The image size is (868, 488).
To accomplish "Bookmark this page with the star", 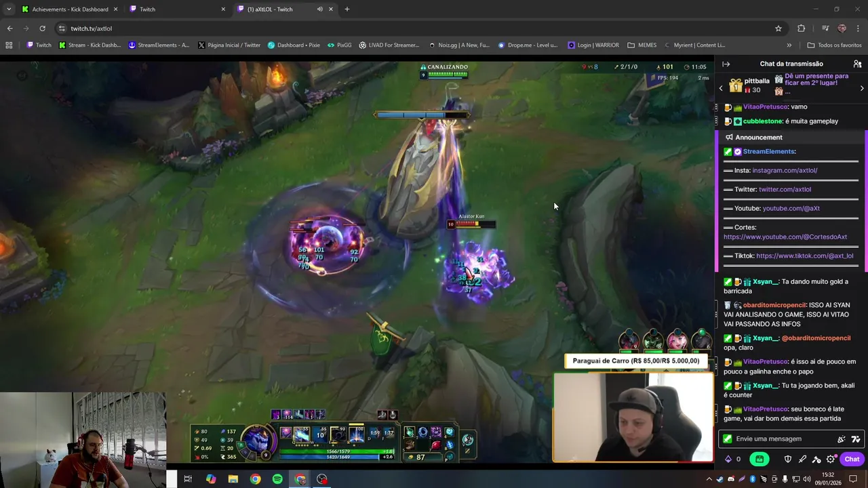I will tap(778, 28).
